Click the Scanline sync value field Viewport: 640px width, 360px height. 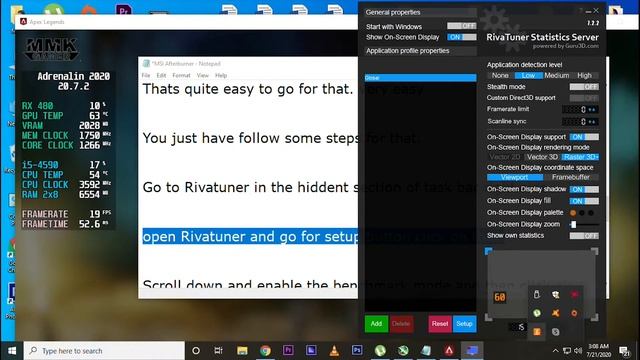[x=574, y=122]
